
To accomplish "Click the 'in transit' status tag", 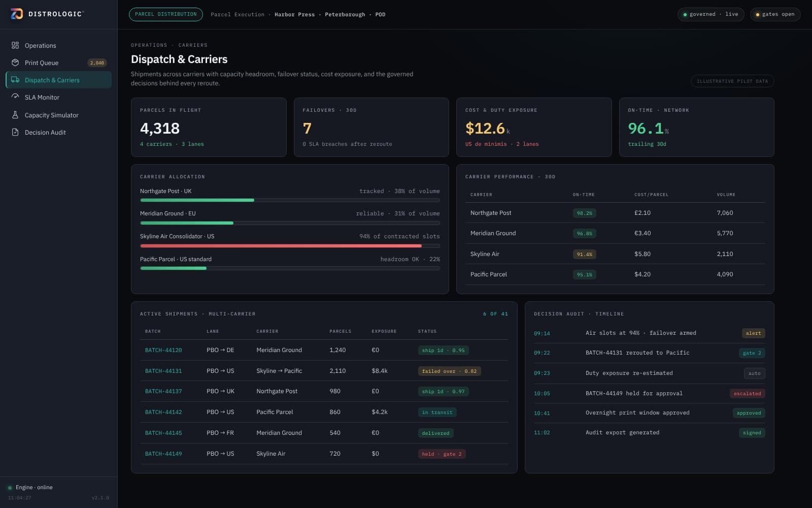I will (437, 412).
